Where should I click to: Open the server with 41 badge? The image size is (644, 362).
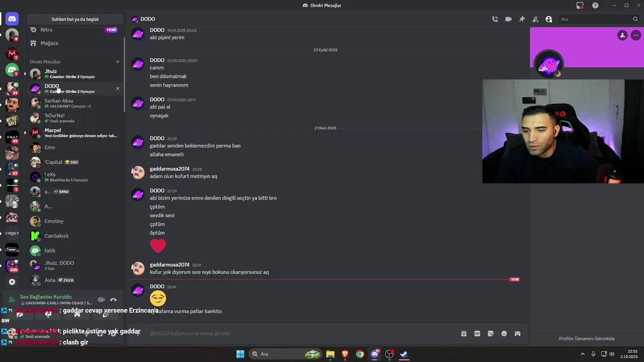(12, 137)
